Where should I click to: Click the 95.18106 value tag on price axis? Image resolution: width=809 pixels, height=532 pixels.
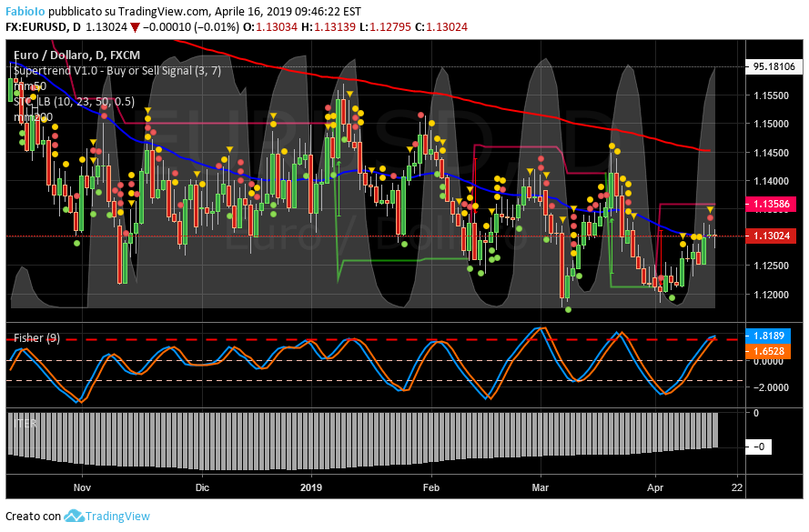pyautogui.click(x=774, y=66)
